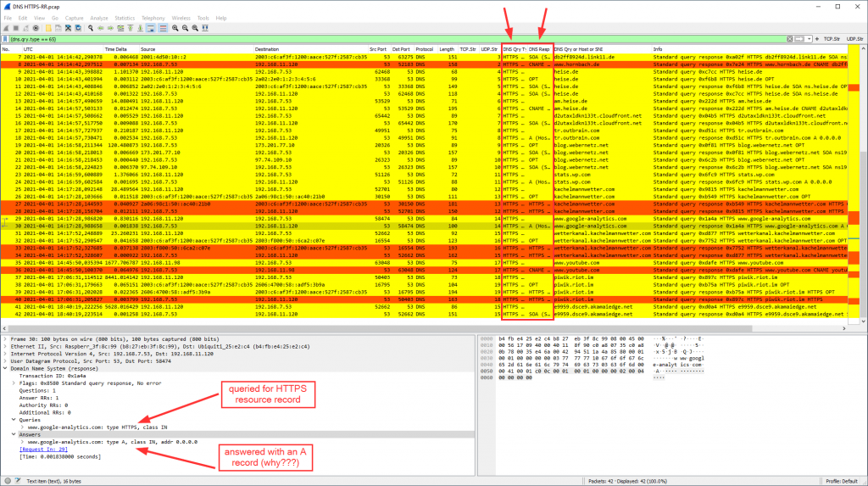This screenshot has width=868, height=486.
Task: Open the Telephony menu
Action: tap(153, 19)
